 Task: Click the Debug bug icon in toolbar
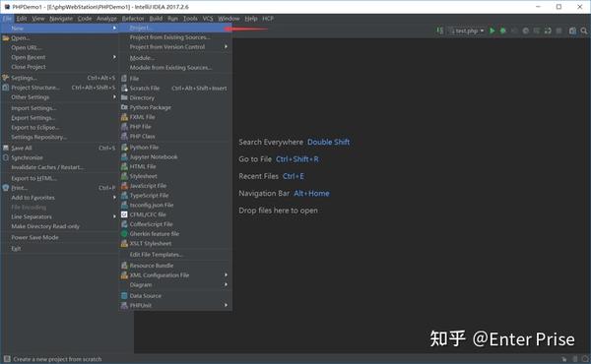pos(502,30)
